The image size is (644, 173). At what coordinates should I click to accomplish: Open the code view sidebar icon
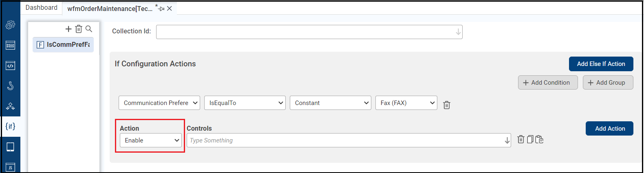click(10, 66)
